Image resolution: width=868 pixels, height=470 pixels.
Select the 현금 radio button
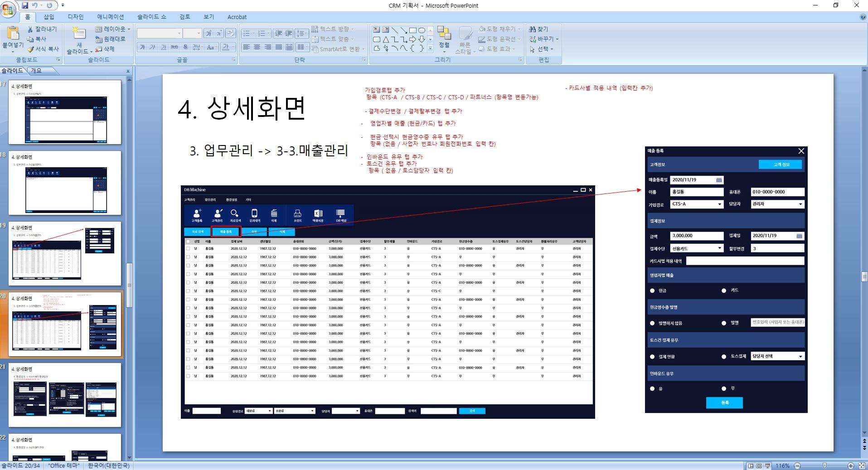pos(652,291)
